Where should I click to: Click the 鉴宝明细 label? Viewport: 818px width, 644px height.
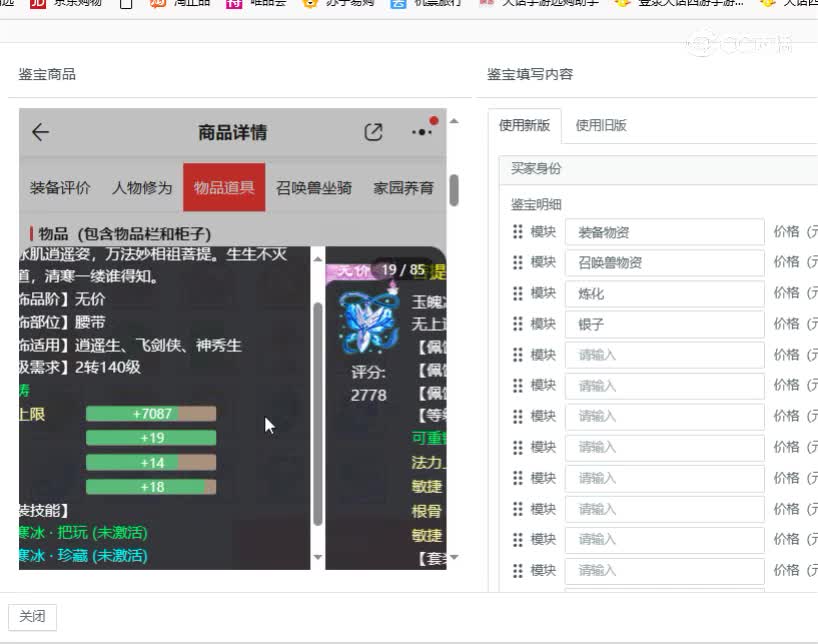click(536, 205)
